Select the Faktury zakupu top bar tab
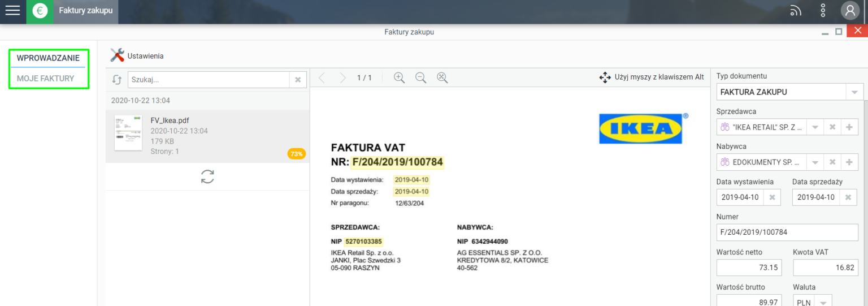The width and height of the screenshot is (868, 306). (x=86, y=11)
